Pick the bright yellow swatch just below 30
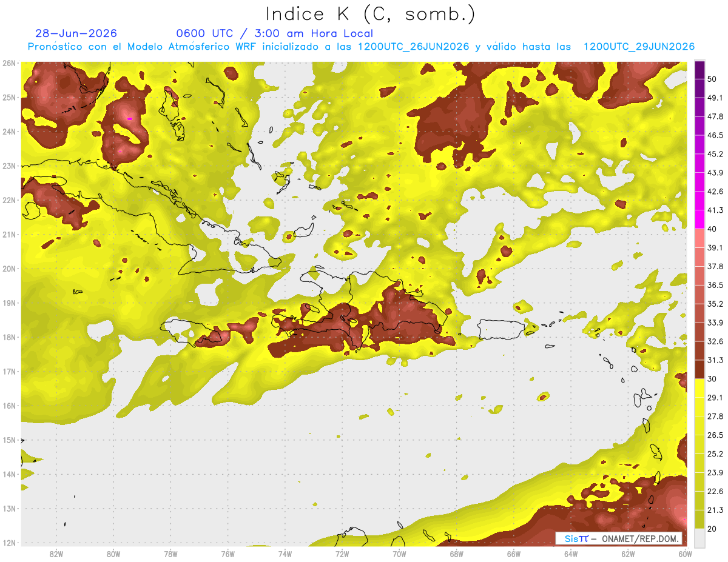728x562 pixels. click(x=699, y=389)
